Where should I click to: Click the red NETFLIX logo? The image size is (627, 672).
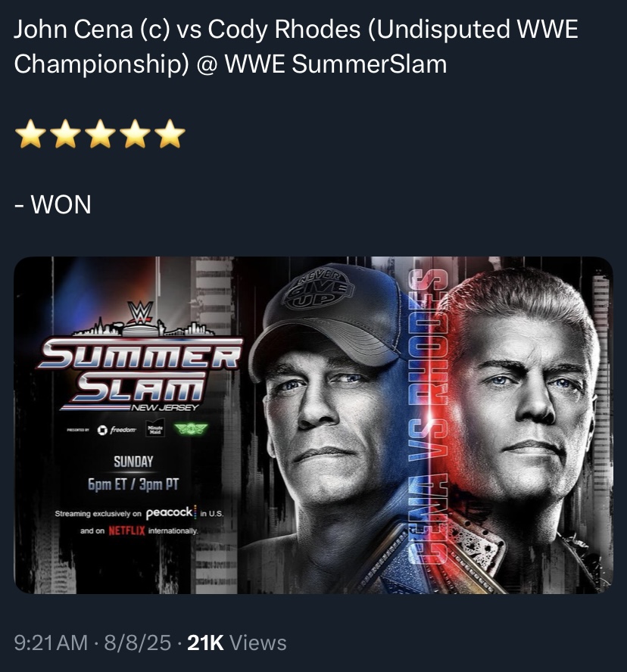pos(126,530)
